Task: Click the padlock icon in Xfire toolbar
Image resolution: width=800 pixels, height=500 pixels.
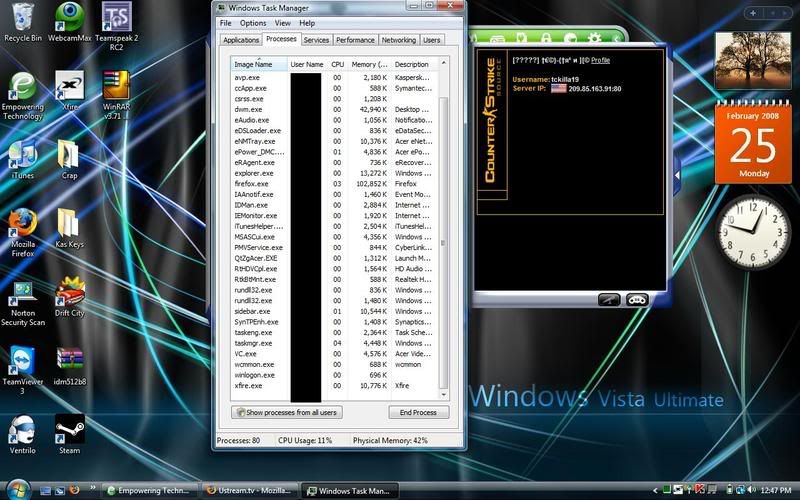Action: tap(546, 38)
